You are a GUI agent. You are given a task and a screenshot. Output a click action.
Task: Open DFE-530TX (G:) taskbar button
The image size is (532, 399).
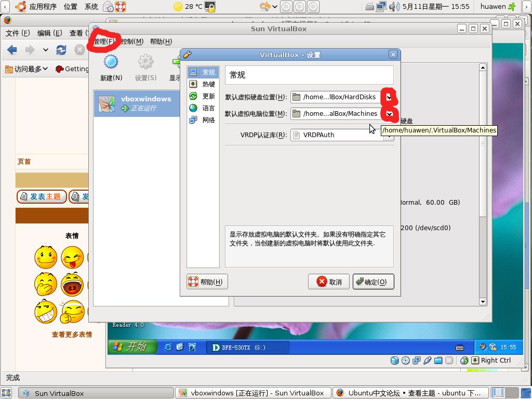(x=248, y=348)
